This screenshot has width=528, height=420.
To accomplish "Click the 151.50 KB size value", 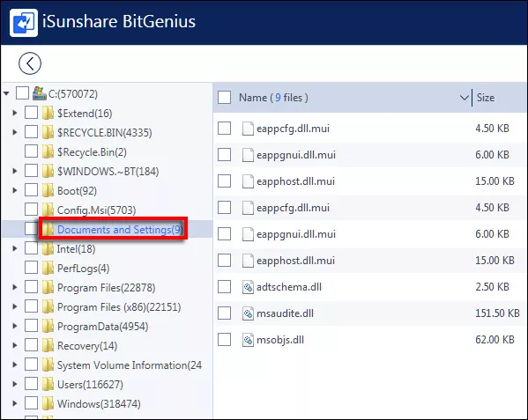I will 497,313.
